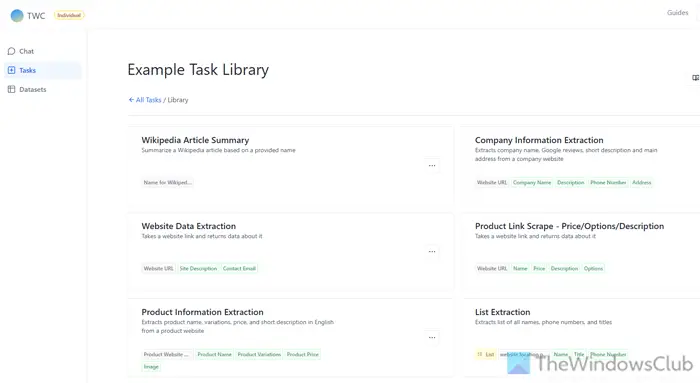Click the Datasets table icon
This screenshot has height=383, width=700.
[x=12, y=89]
